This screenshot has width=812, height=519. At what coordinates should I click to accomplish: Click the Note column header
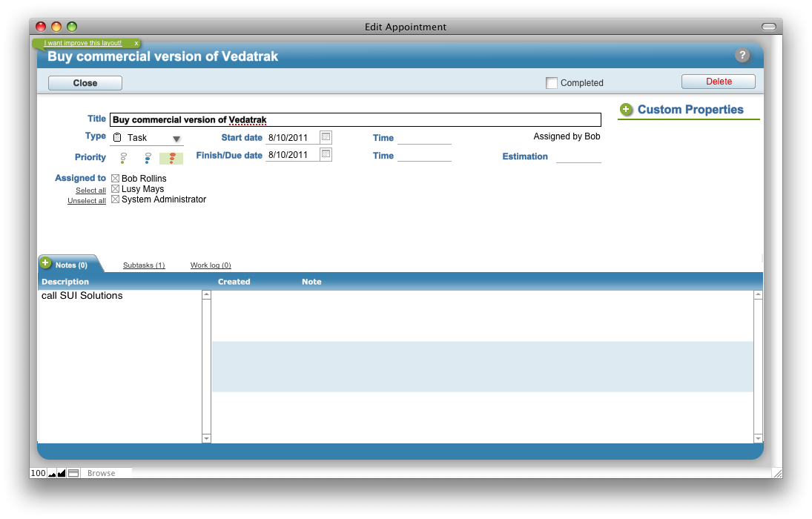tap(311, 282)
